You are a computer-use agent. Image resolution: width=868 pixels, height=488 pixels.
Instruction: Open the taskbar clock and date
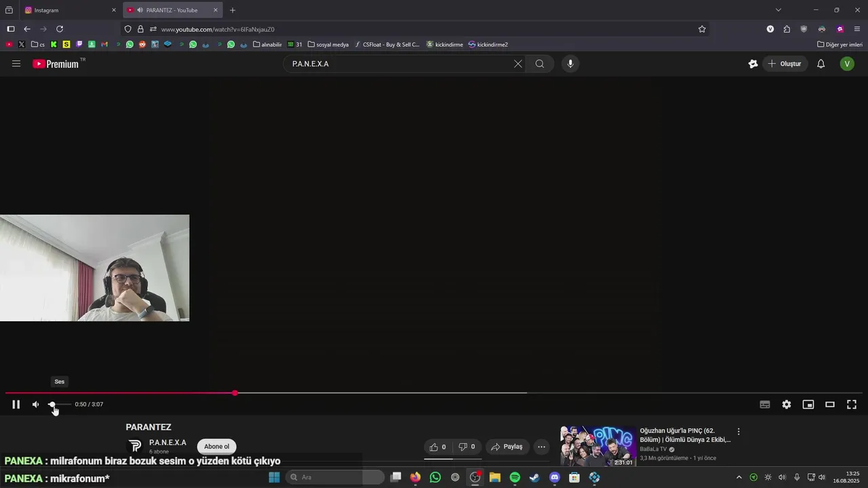(x=846, y=477)
